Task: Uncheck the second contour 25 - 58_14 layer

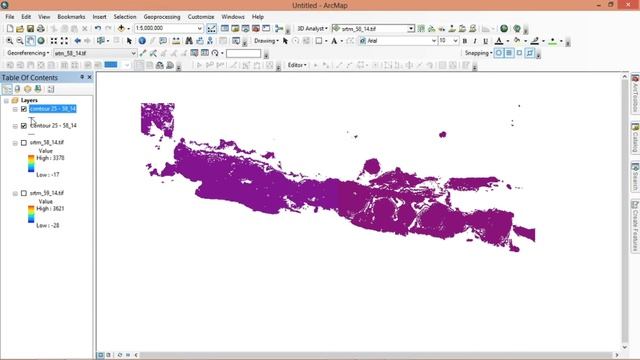Action: pyautogui.click(x=24, y=126)
